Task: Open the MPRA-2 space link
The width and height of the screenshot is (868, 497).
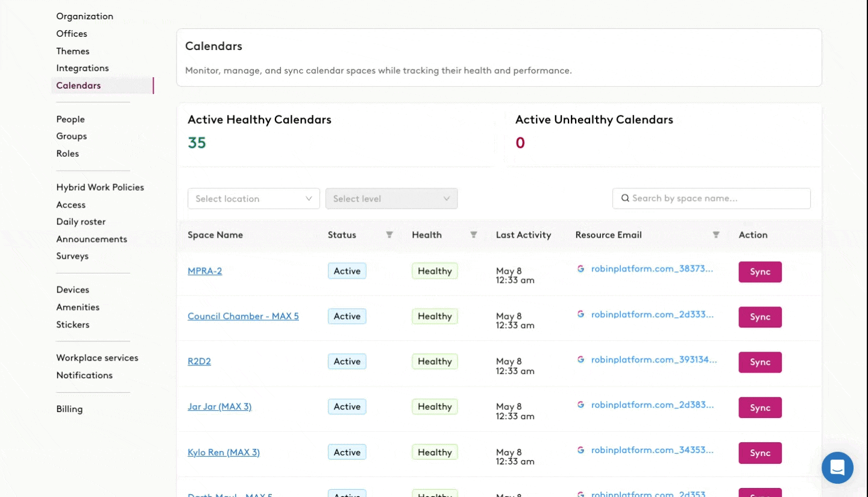Action: coord(205,271)
